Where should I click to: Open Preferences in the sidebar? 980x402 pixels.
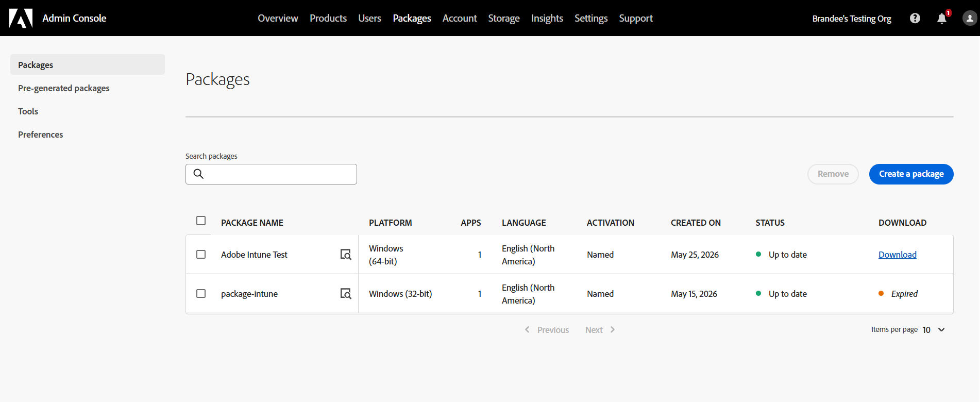pyautogui.click(x=40, y=135)
